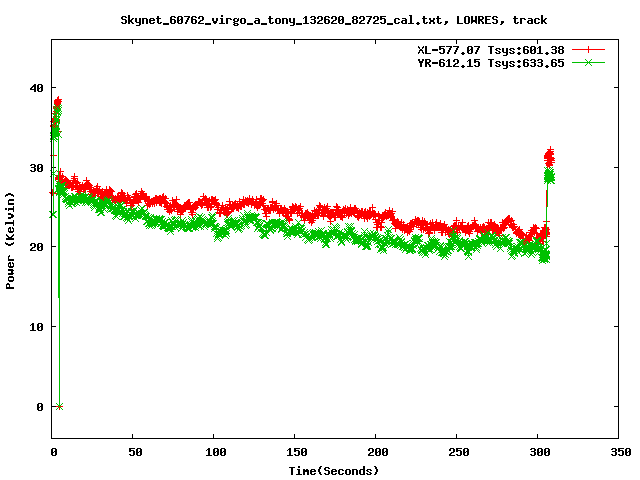Click the plot title Skynet_60762_virgo_a_tony text
The height and width of the screenshot is (480, 640).
(333, 20)
